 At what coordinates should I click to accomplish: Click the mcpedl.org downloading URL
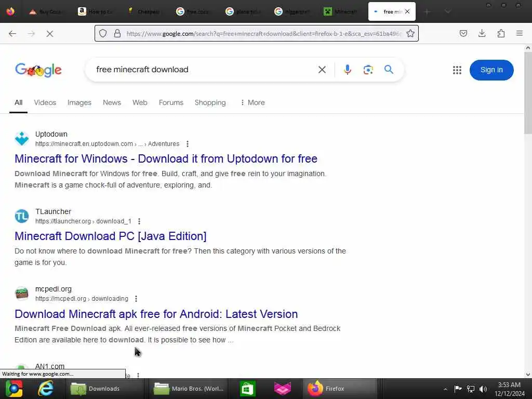click(82, 299)
